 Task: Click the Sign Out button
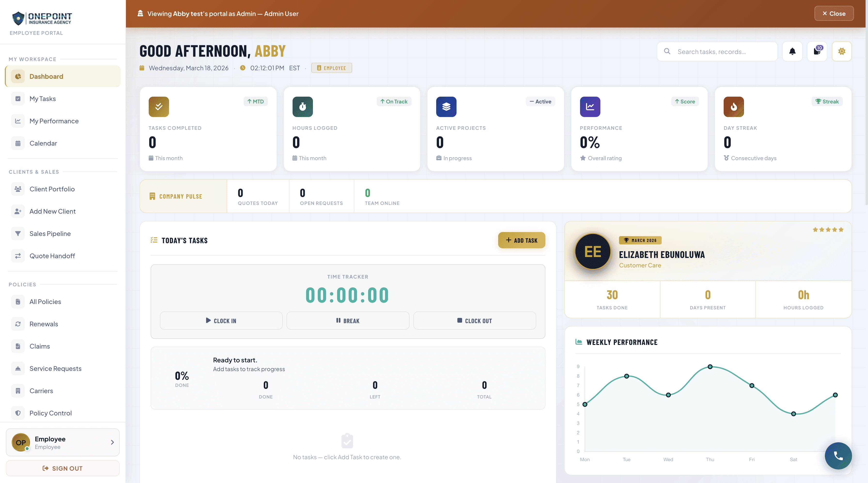[63, 468]
